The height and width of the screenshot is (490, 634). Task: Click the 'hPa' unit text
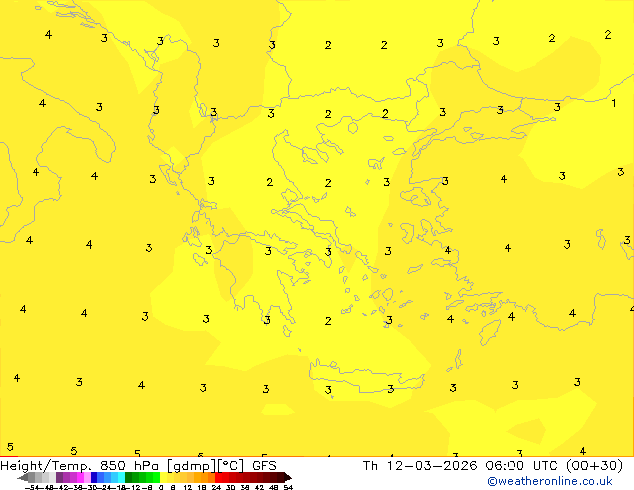click(x=146, y=466)
